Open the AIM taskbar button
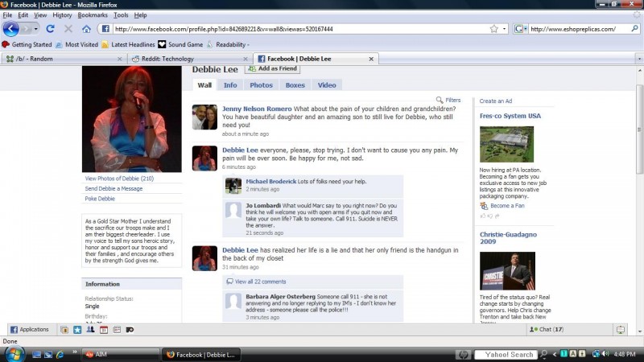The width and height of the screenshot is (644, 362). 120,354
